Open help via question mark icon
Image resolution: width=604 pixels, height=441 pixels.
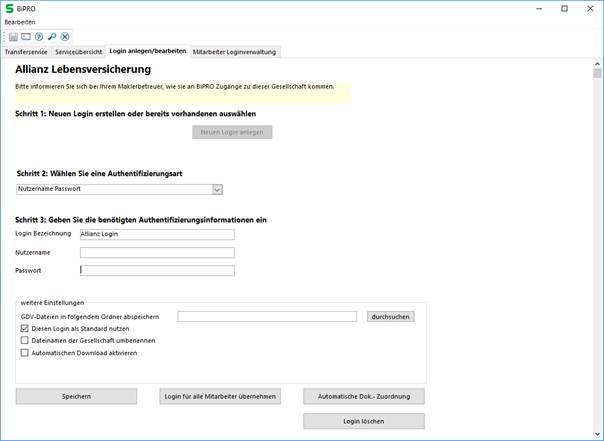pyautogui.click(x=39, y=37)
